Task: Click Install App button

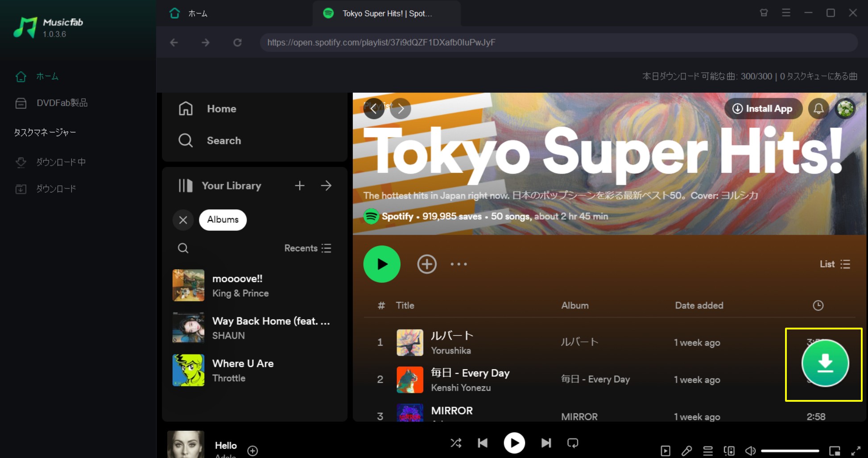Action: (763, 108)
